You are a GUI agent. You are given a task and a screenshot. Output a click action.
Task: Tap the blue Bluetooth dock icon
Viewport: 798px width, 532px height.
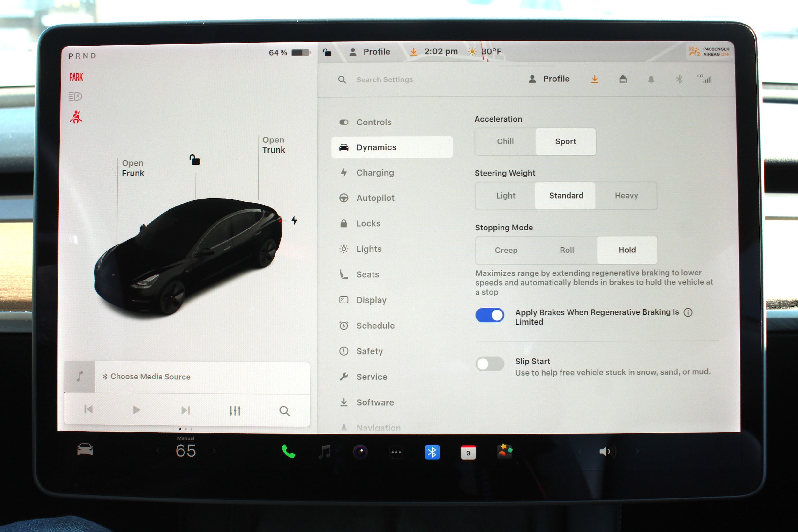pyautogui.click(x=432, y=452)
